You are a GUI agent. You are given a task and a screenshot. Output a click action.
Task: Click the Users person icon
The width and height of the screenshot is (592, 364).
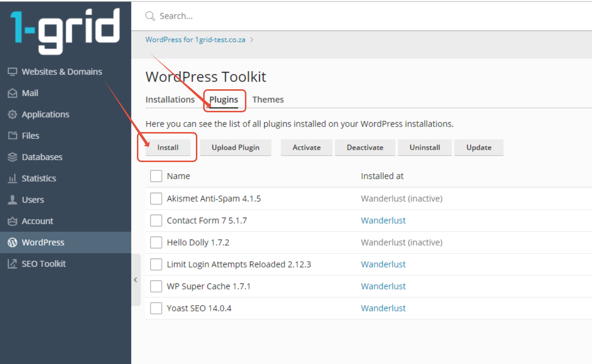tap(12, 200)
